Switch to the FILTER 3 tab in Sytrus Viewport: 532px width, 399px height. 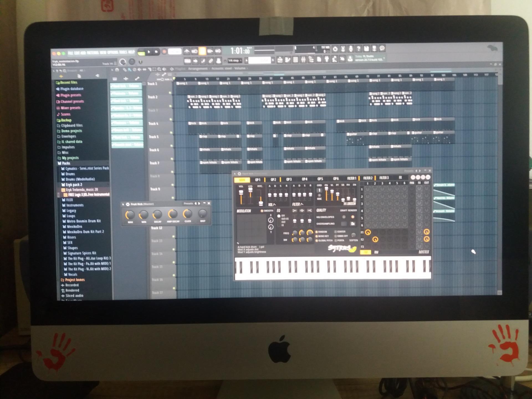coord(384,178)
